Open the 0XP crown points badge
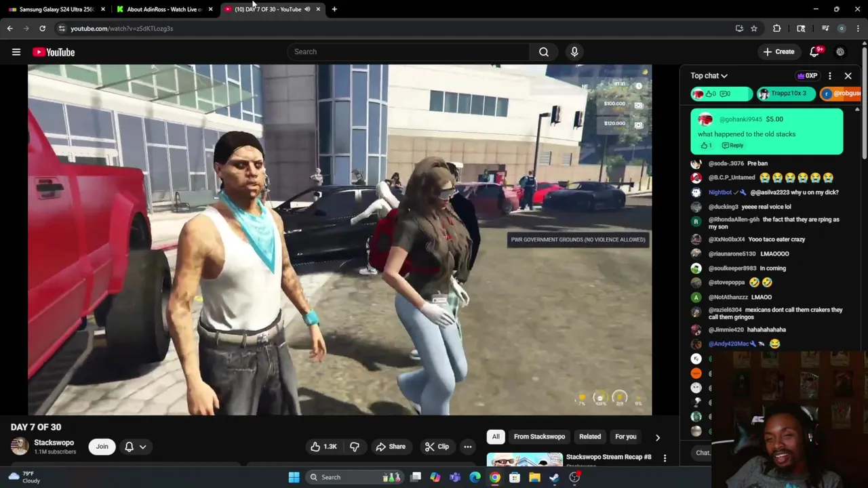 (x=807, y=76)
